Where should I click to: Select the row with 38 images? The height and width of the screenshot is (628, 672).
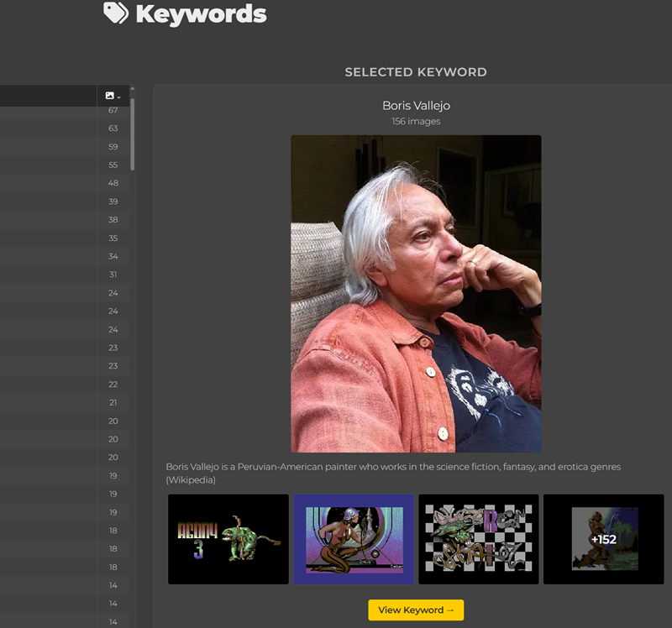coord(65,219)
